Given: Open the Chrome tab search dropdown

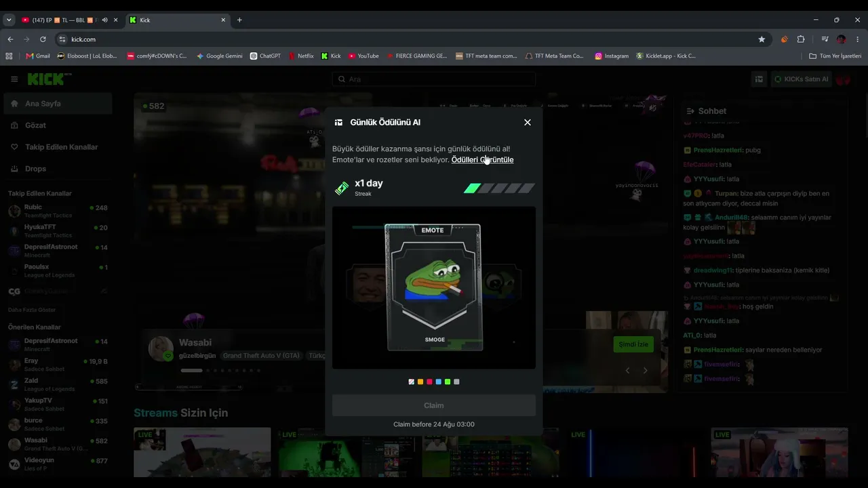Looking at the screenshot, I should [9, 20].
